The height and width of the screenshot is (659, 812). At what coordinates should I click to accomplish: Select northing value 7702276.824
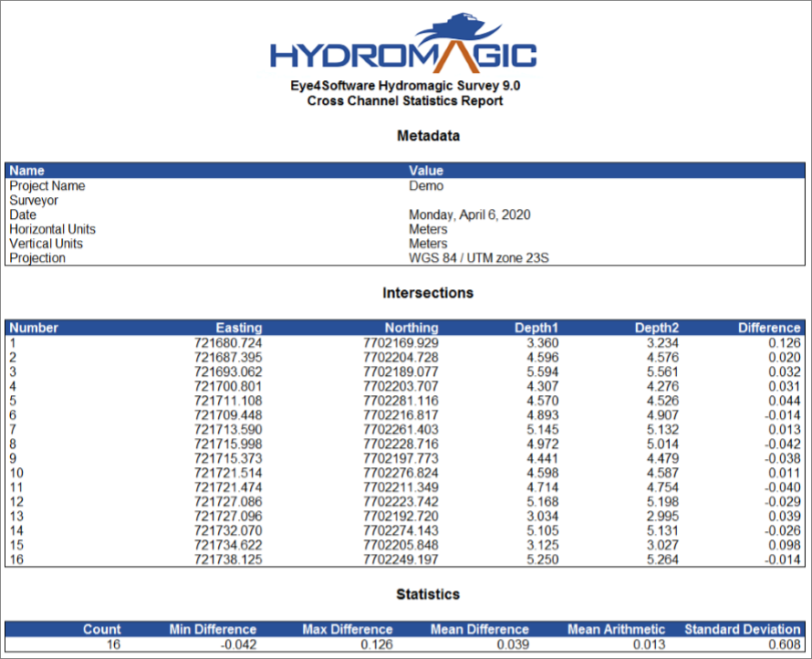[401, 473]
